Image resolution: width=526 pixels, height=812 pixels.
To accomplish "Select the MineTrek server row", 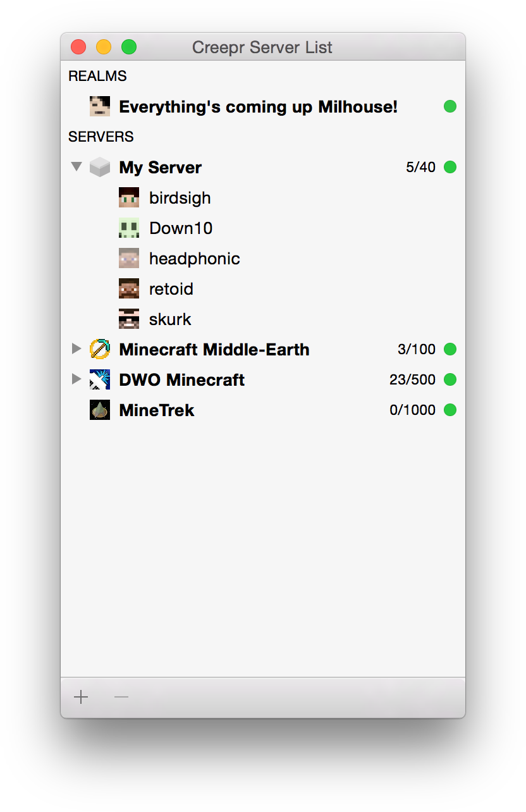I will coord(263,410).
